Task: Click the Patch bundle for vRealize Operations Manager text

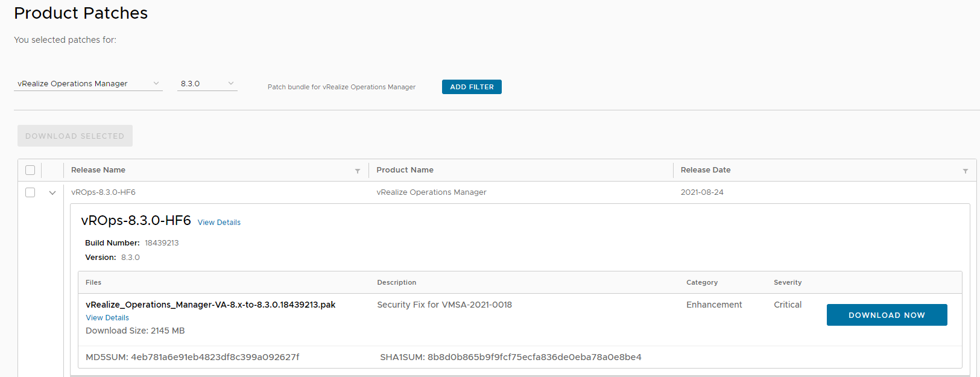Action: tap(341, 87)
